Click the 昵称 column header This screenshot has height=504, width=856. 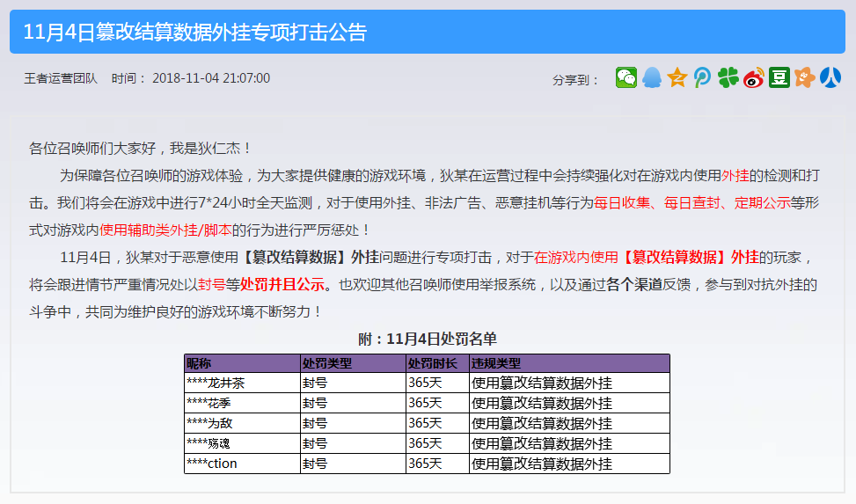(x=243, y=363)
